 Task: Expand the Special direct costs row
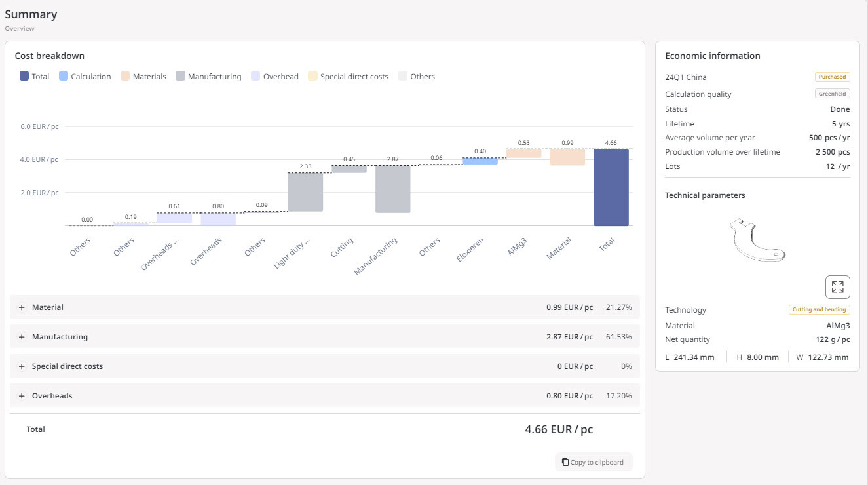tap(22, 366)
